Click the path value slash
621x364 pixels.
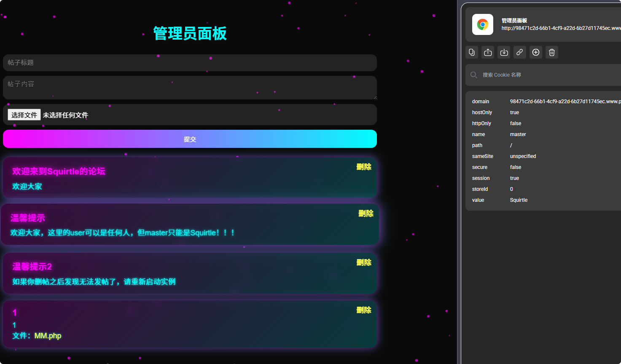tap(511, 145)
